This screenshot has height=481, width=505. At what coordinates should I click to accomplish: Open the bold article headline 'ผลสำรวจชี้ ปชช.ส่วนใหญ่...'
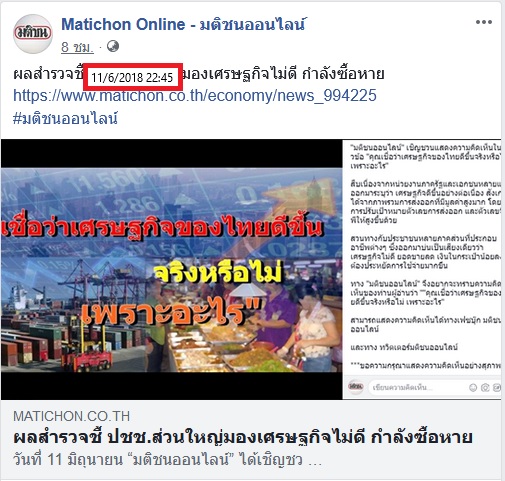click(243, 437)
